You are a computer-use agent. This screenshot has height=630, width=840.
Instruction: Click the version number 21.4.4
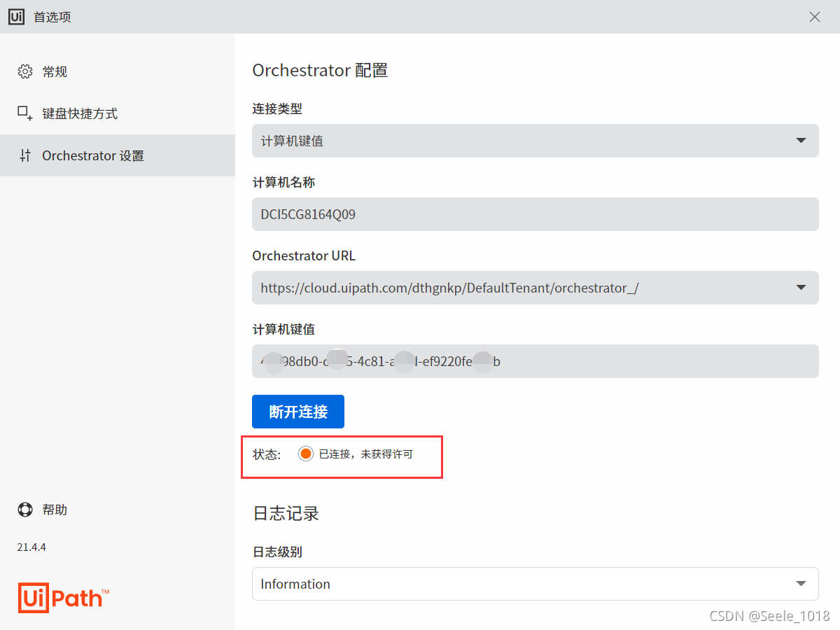tap(31, 547)
